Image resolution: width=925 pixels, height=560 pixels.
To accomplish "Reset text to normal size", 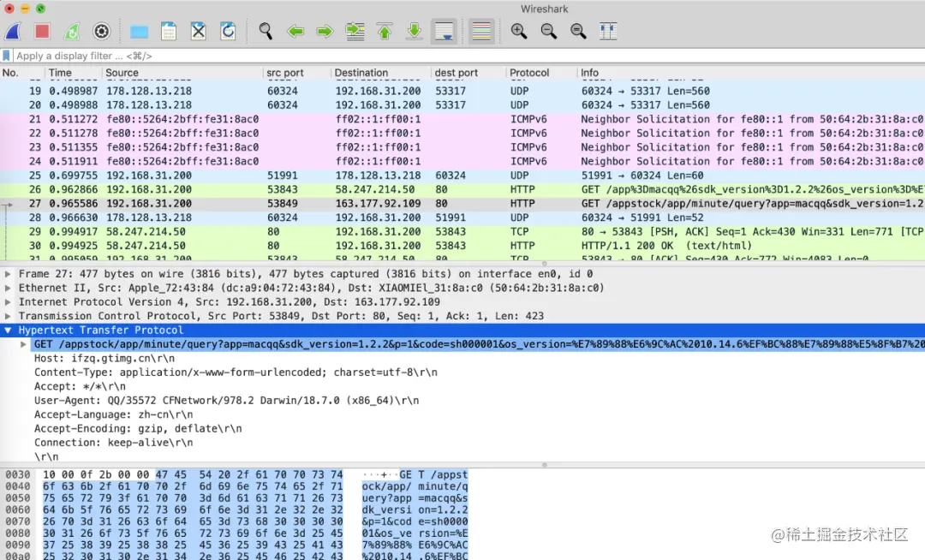I will click(x=578, y=31).
